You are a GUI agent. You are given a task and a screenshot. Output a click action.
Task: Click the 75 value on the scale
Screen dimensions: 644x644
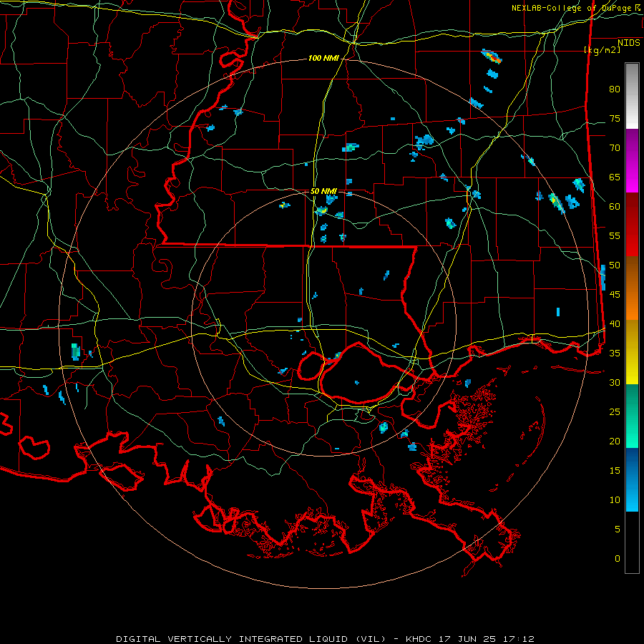coord(615,119)
